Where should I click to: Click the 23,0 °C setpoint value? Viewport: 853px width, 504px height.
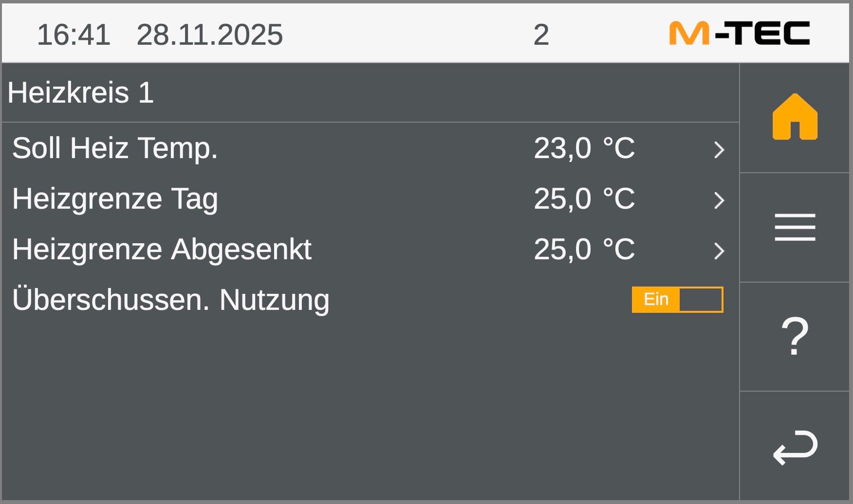click(x=584, y=148)
